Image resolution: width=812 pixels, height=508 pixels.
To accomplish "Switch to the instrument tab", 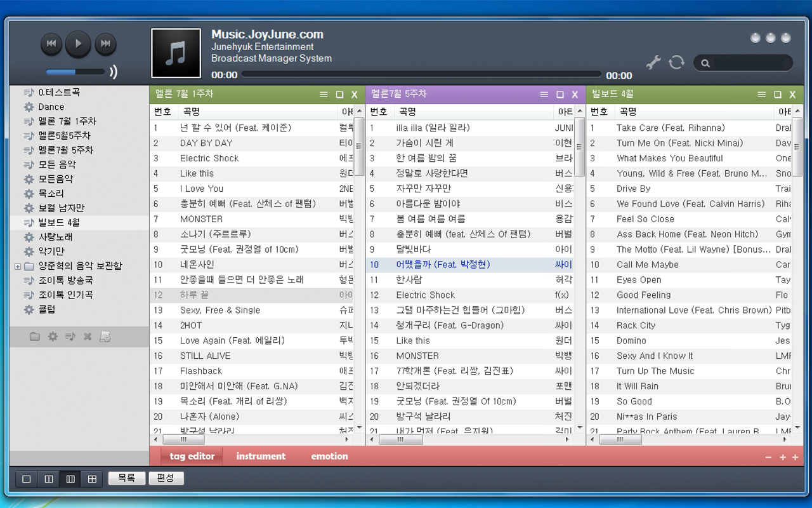I will pos(261,456).
